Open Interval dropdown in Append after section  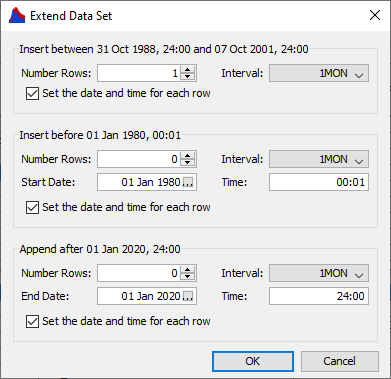(x=319, y=273)
